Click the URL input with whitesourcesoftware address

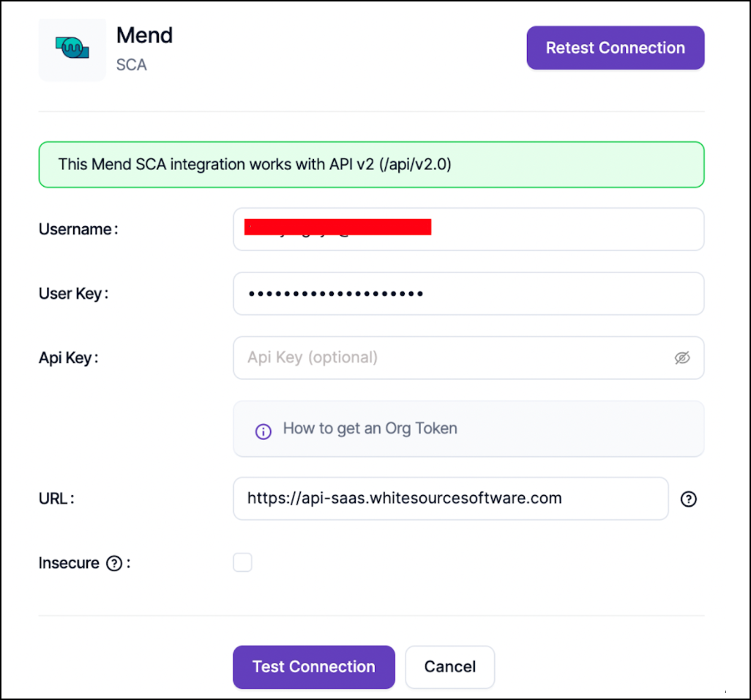click(450, 499)
